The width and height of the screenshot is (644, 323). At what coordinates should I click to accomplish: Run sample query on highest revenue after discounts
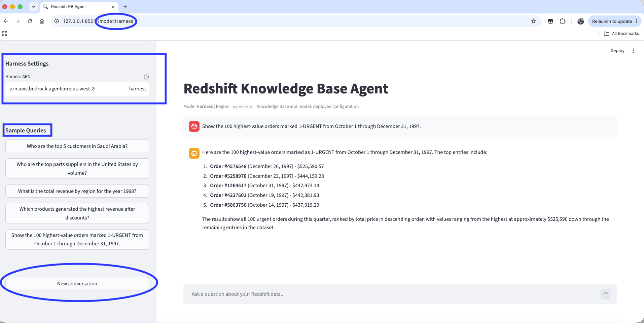coord(77,213)
